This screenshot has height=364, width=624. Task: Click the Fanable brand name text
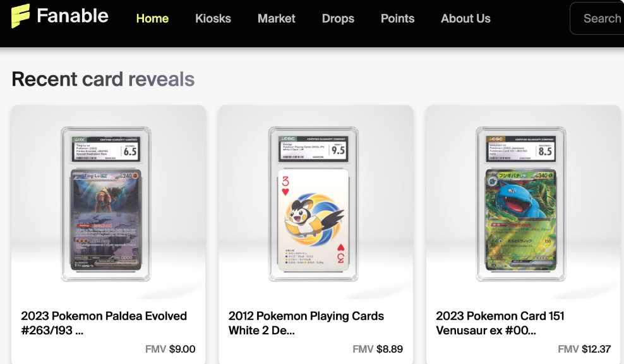click(x=73, y=16)
